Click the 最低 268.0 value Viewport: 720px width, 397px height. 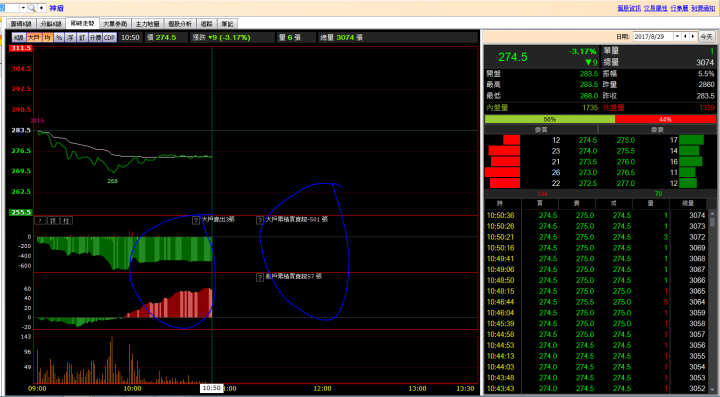pyautogui.click(x=589, y=96)
